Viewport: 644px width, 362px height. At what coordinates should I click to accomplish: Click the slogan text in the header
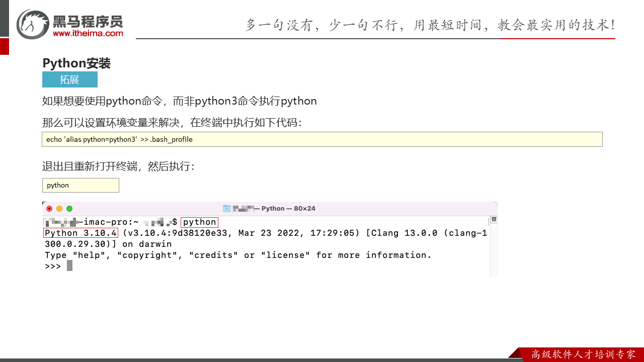coord(430,25)
